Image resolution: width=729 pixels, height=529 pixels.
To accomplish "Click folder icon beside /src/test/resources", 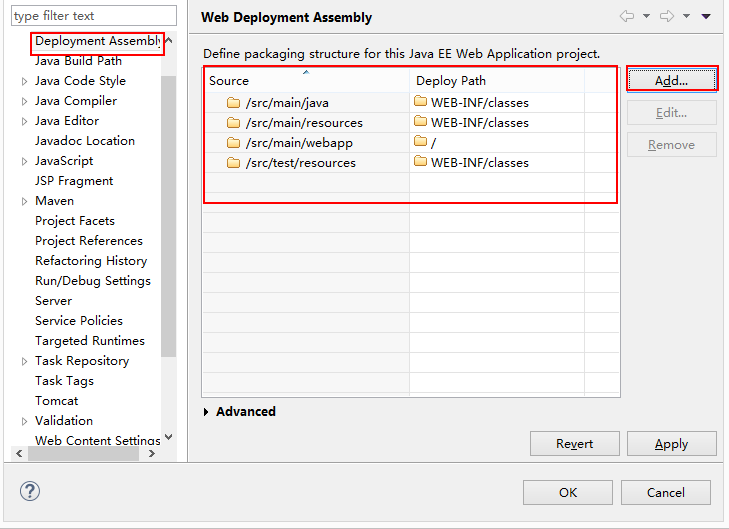I will 234,163.
